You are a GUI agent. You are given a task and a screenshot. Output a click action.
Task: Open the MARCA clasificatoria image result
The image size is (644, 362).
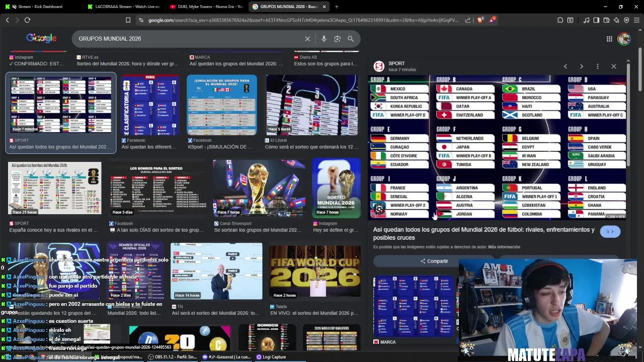tap(150, 105)
